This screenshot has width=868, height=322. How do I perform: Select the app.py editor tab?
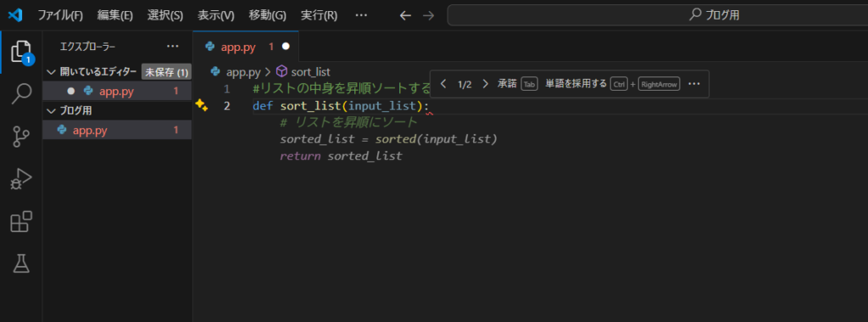pyautogui.click(x=246, y=47)
